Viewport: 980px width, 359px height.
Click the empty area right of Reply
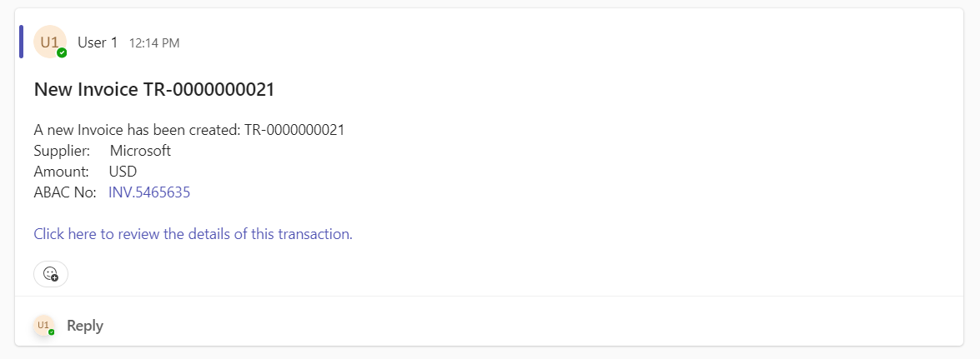(500, 326)
